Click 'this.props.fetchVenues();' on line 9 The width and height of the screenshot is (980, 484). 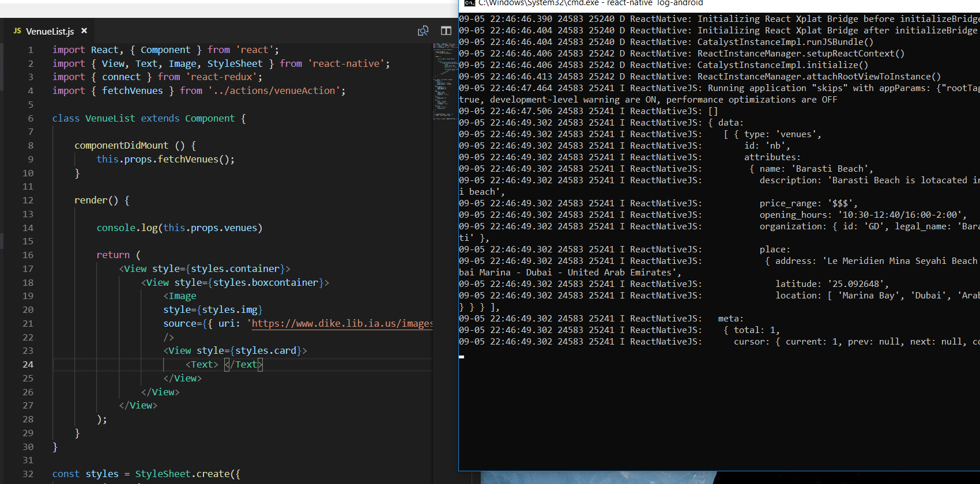tap(165, 159)
